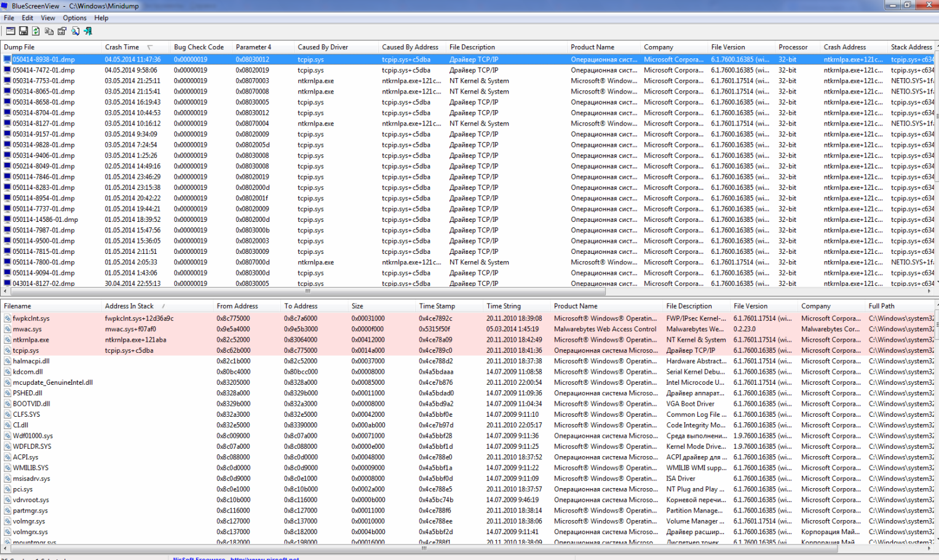Image resolution: width=939 pixels, height=560 pixels.
Task: Click the Find magnifier toolbar icon
Action: [x=75, y=31]
